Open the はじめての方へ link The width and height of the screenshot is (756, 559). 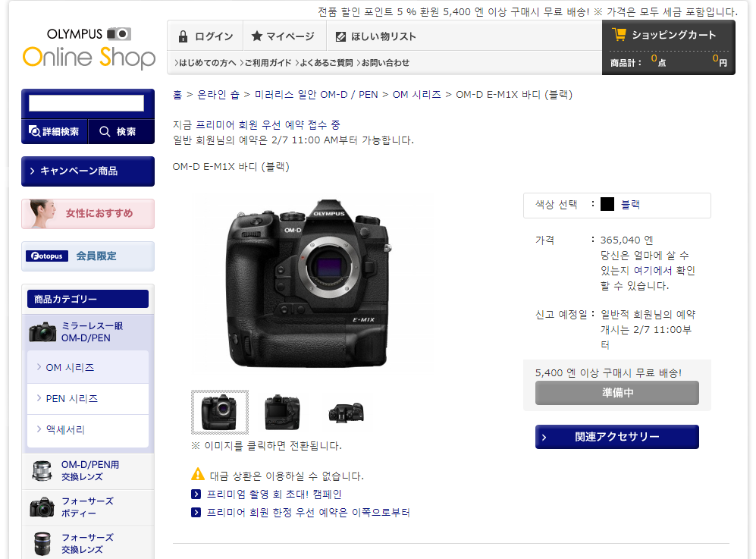point(205,63)
